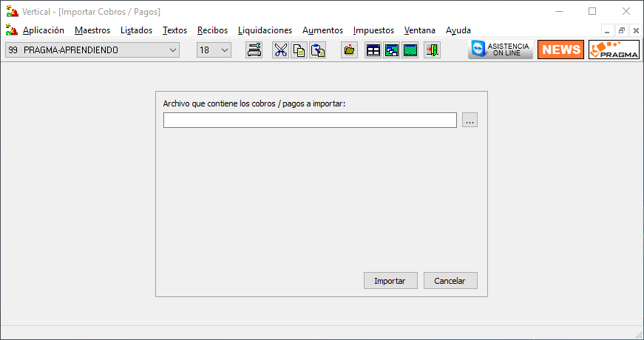Click the copy documents icon
The width and height of the screenshot is (644, 340).
[299, 50]
